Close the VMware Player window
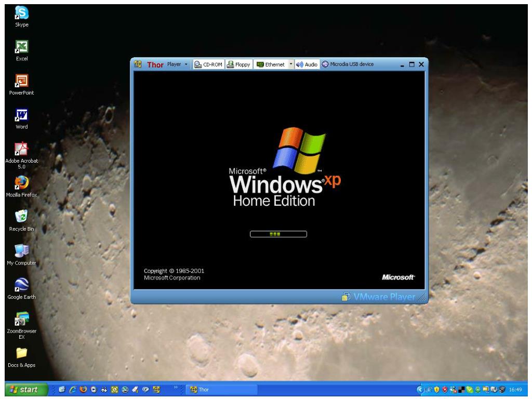The width and height of the screenshot is (532, 399). 421,64
